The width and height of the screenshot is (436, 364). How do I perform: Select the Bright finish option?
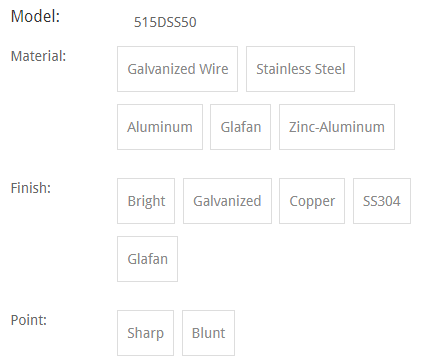click(x=146, y=201)
